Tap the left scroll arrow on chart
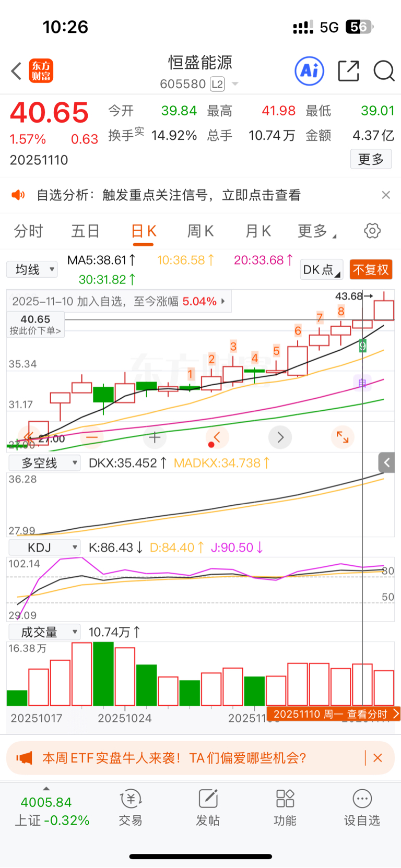The image size is (401, 868). (29, 437)
